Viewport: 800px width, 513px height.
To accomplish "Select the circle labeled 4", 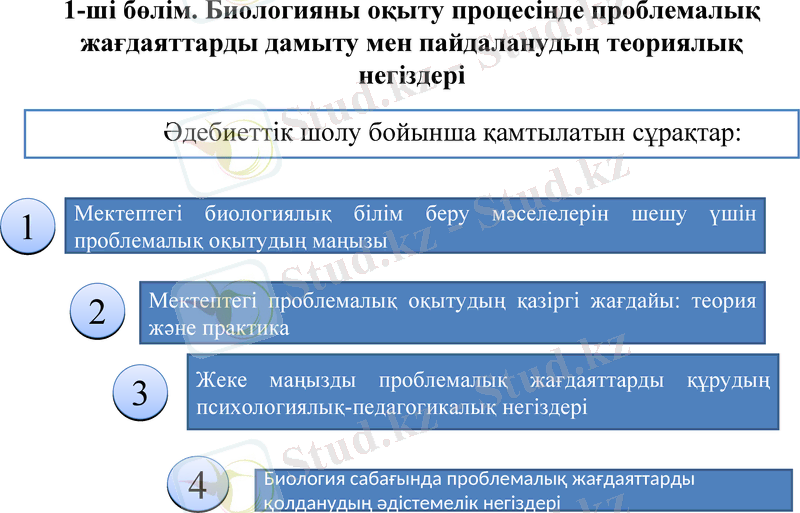I will pos(197,485).
